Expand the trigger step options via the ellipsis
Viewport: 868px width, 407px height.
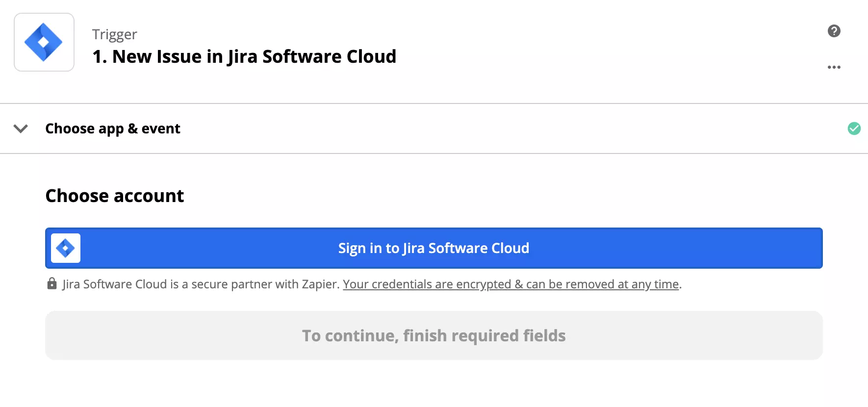tap(834, 67)
